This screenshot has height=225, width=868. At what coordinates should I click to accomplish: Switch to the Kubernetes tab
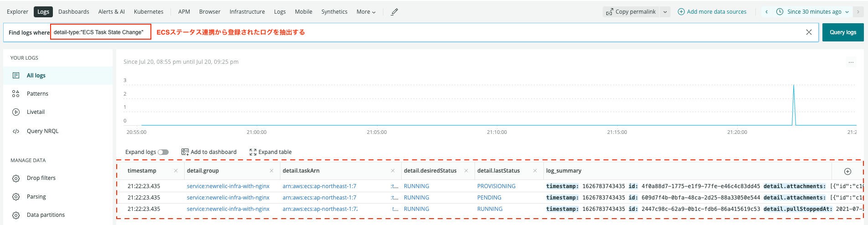[149, 12]
